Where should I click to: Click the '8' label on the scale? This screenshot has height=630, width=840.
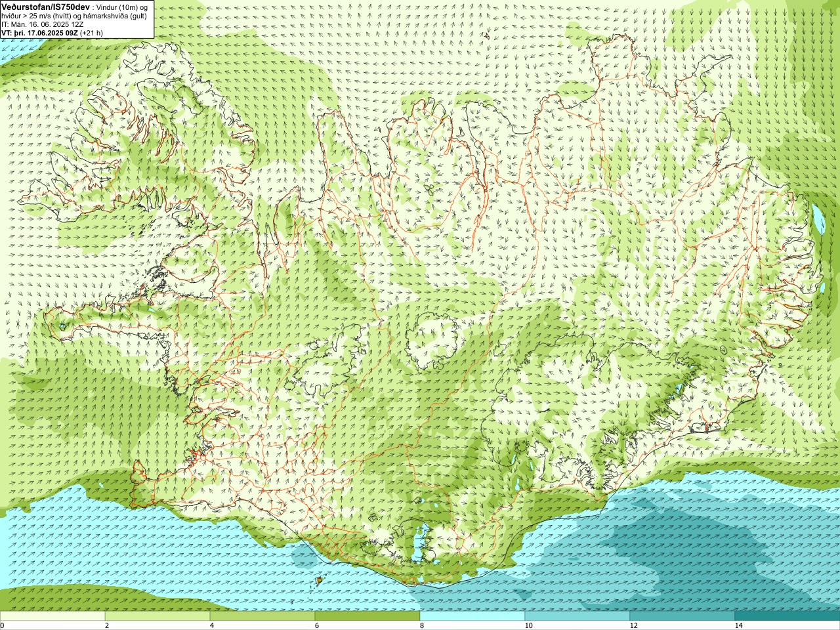pyautogui.click(x=422, y=625)
